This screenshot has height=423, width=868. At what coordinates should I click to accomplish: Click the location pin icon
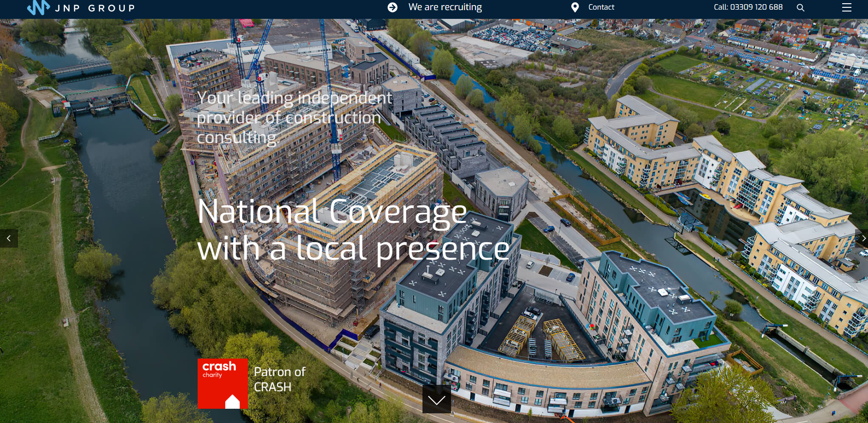tap(575, 7)
